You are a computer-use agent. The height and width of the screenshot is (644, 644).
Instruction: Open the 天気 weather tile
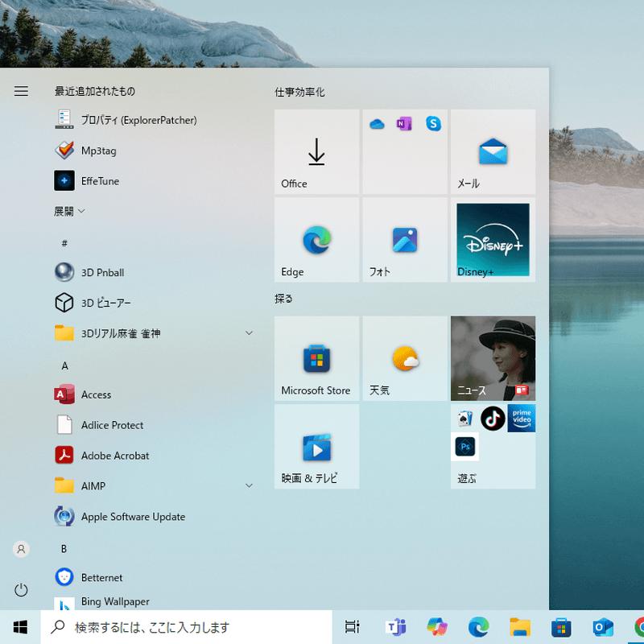[405, 358]
